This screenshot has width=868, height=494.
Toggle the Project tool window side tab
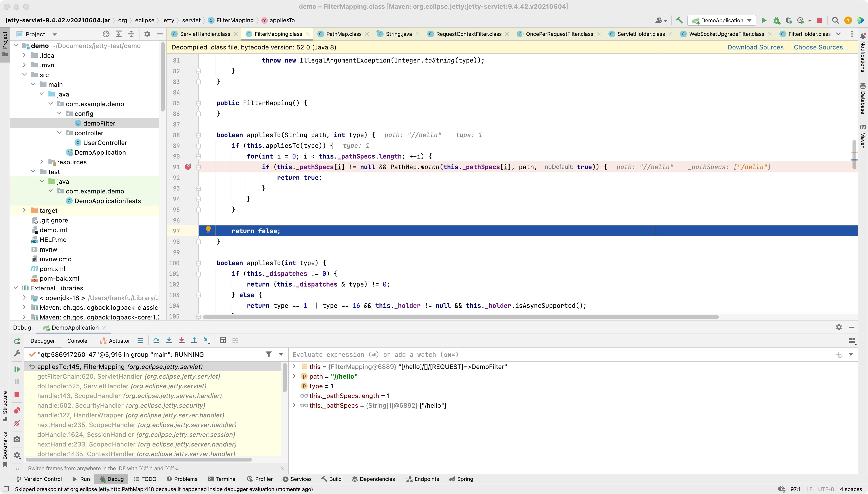[x=5, y=44]
